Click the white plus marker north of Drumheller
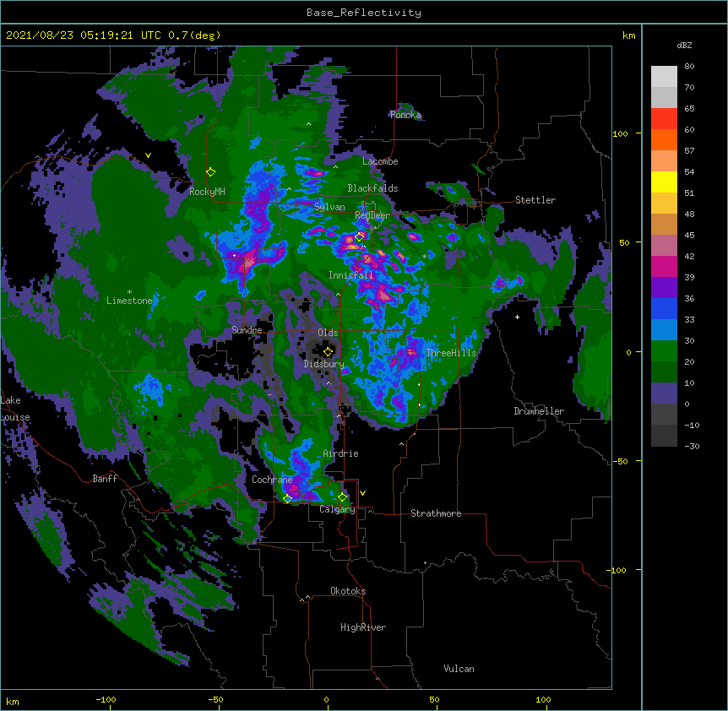This screenshot has width=728, height=711. (517, 317)
